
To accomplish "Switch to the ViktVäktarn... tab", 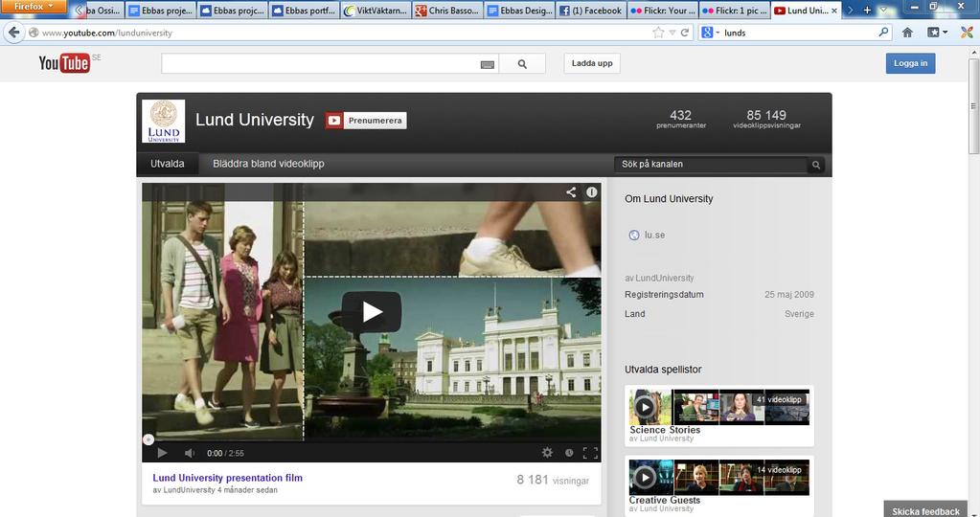I will [x=376, y=11].
